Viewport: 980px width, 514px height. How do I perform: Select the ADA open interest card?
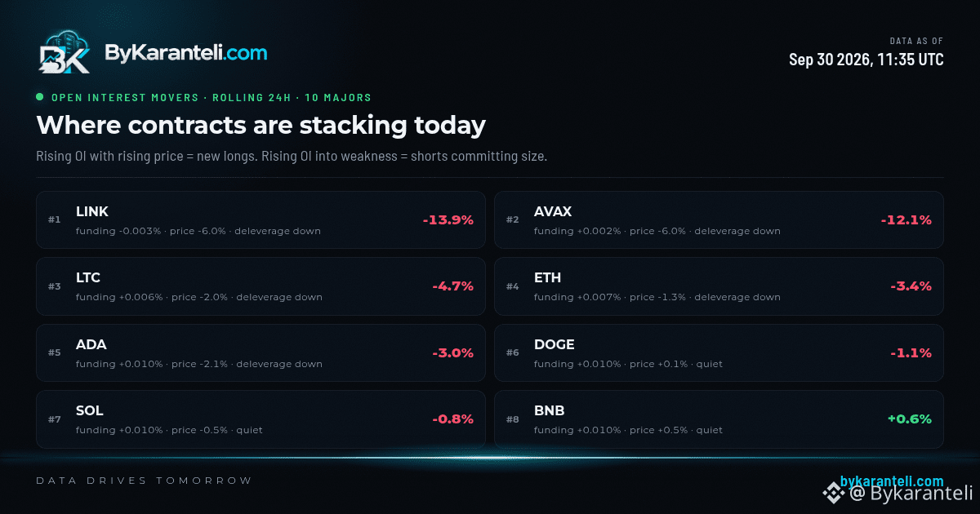tap(261, 352)
